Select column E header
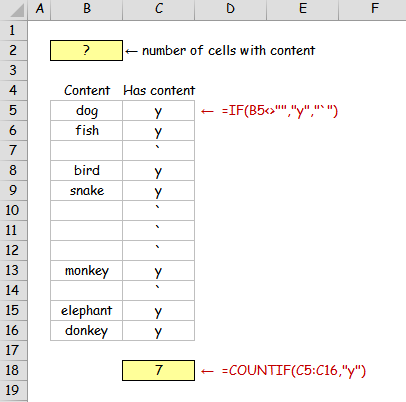 [x=303, y=9]
